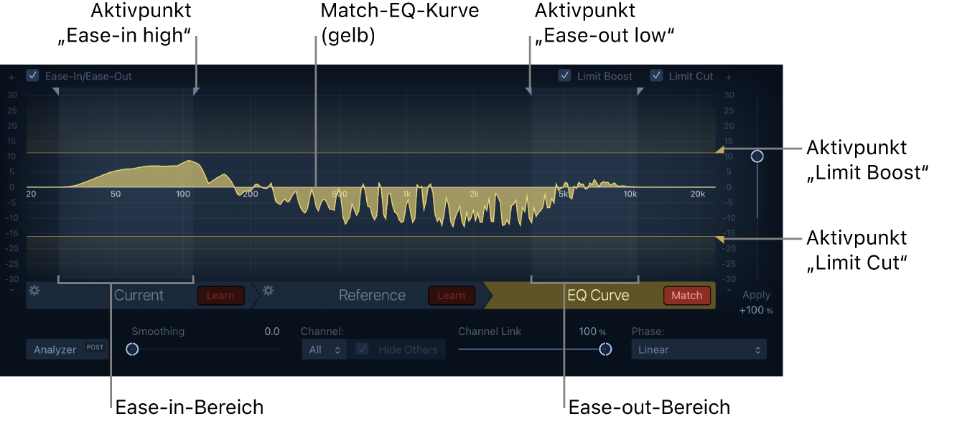Uncheck the Hide Others option
This screenshot has width=980, height=424.
pyautogui.click(x=363, y=349)
